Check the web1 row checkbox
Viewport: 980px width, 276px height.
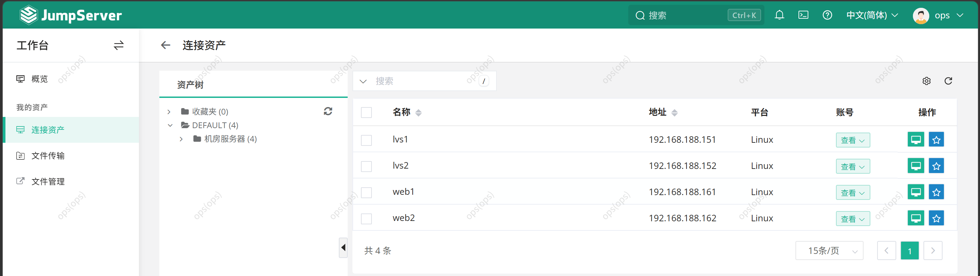pos(366,192)
